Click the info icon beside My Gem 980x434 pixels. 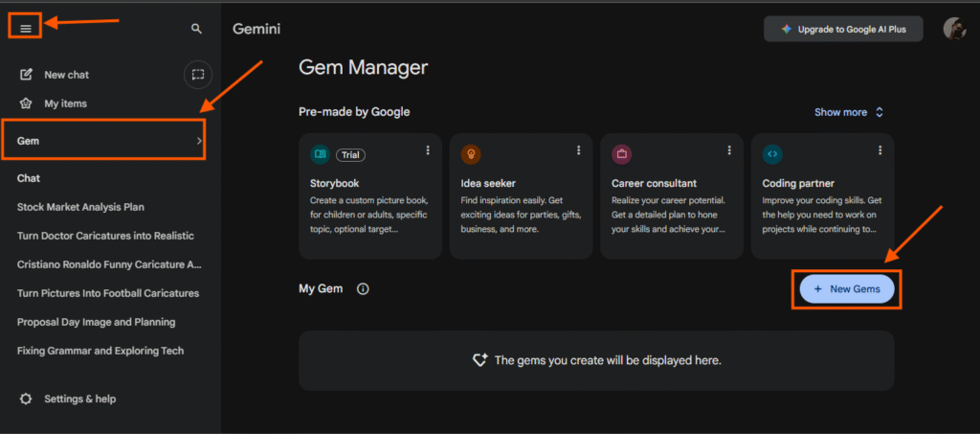363,289
